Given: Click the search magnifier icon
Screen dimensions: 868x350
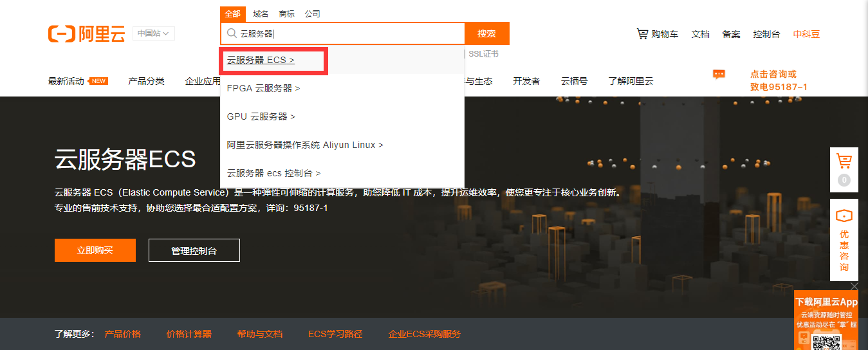Looking at the screenshot, I should pos(232,33).
